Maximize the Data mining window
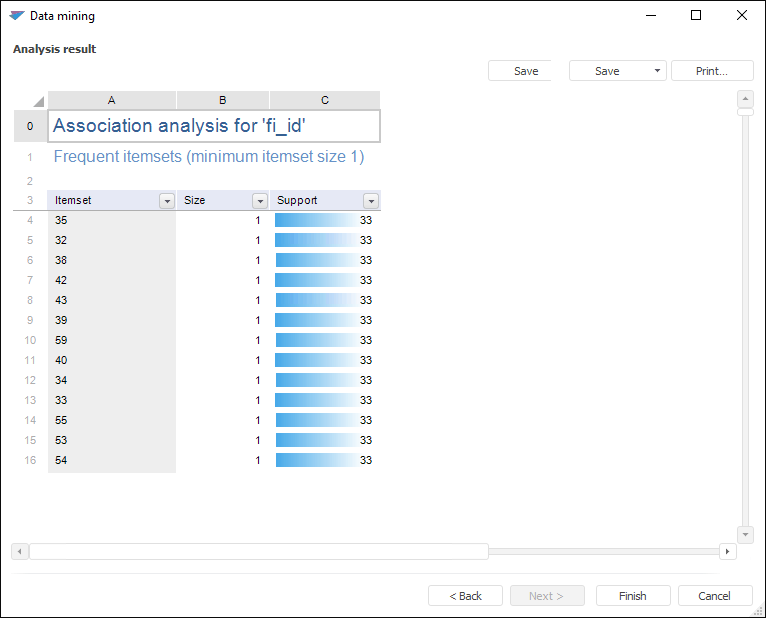The height and width of the screenshot is (618, 766). (x=696, y=16)
